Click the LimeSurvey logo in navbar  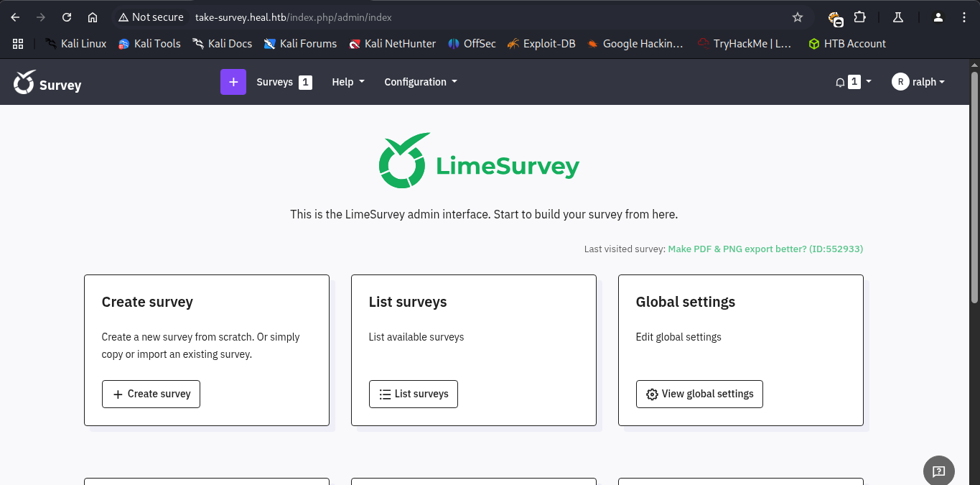[47, 83]
